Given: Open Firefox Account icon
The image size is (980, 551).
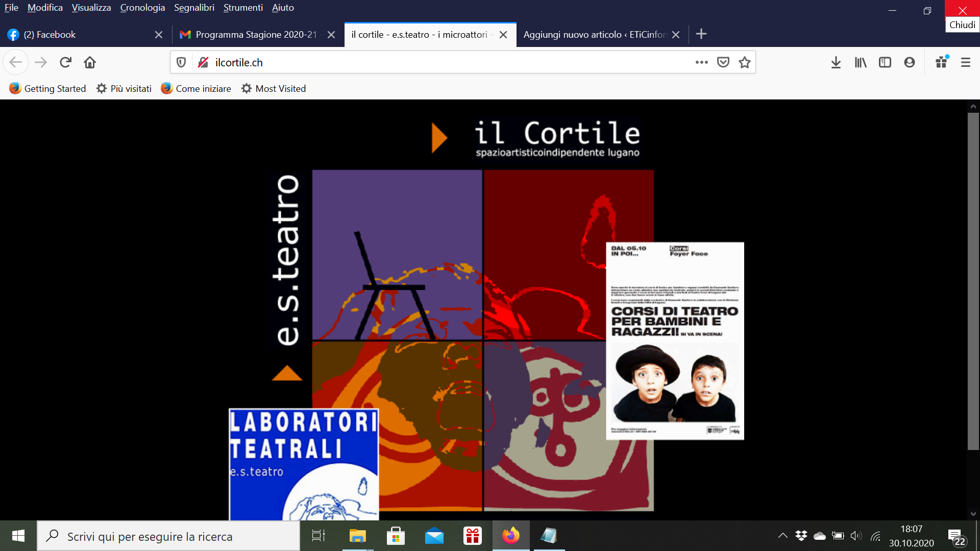Looking at the screenshot, I should pos(910,62).
